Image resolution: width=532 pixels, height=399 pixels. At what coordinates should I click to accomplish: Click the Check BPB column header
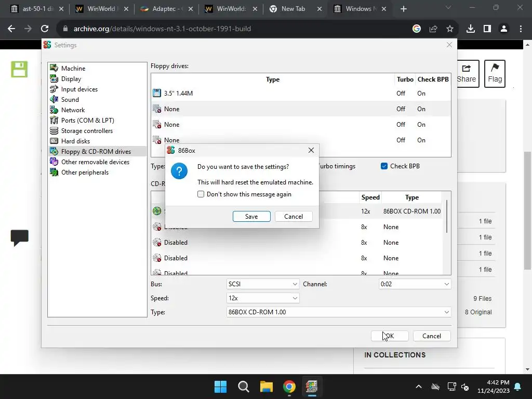[x=433, y=79]
